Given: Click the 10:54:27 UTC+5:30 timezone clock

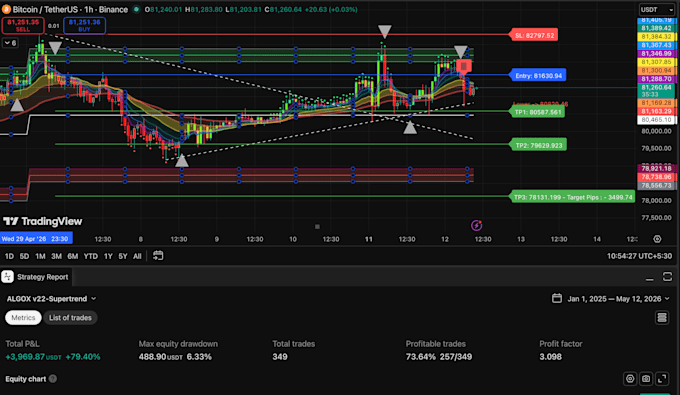Looking at the screenshot, I should (x=639, y=256).
